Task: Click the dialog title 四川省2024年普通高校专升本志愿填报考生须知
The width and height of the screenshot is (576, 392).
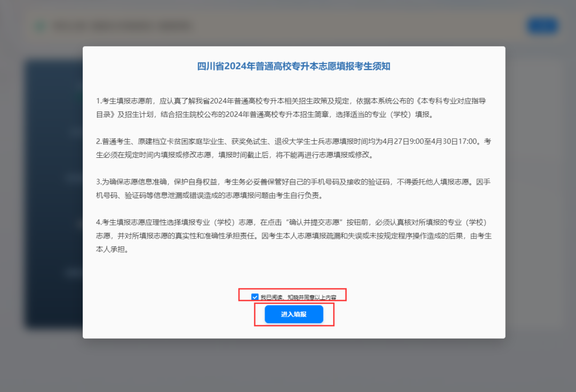Action: coord(294,66)
